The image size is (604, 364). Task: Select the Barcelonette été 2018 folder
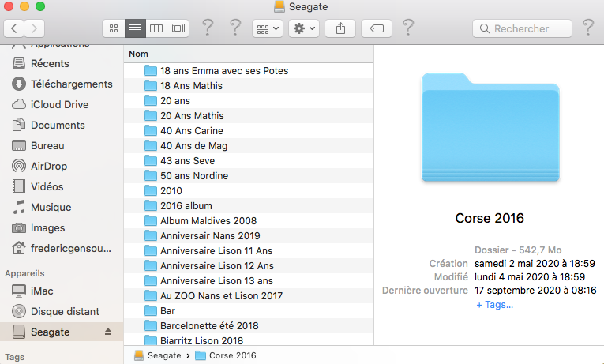(x=208, y=325)
